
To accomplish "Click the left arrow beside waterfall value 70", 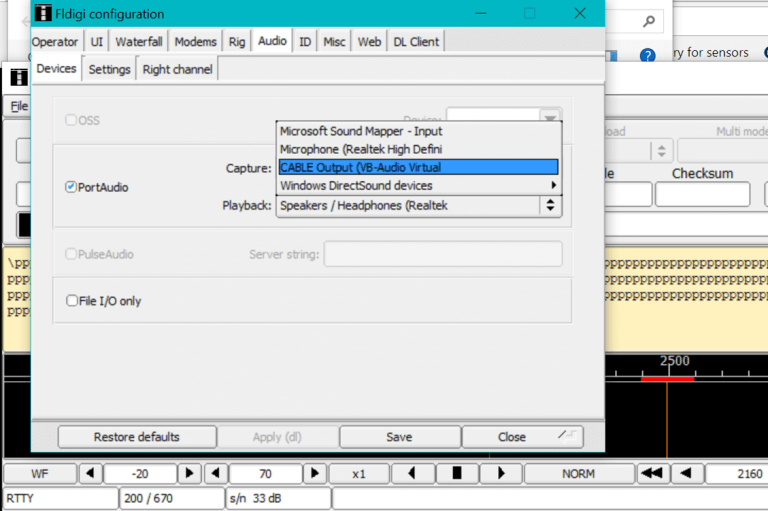I will point(216,473).
